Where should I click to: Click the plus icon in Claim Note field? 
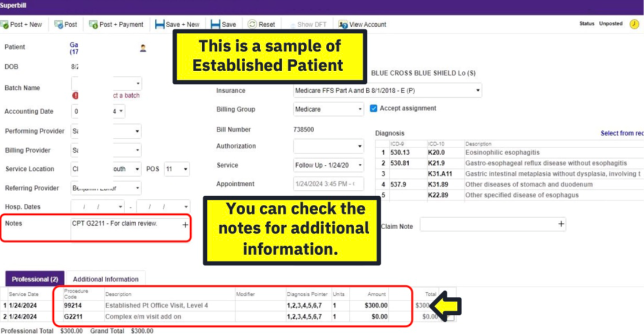(x=561, y=224)
